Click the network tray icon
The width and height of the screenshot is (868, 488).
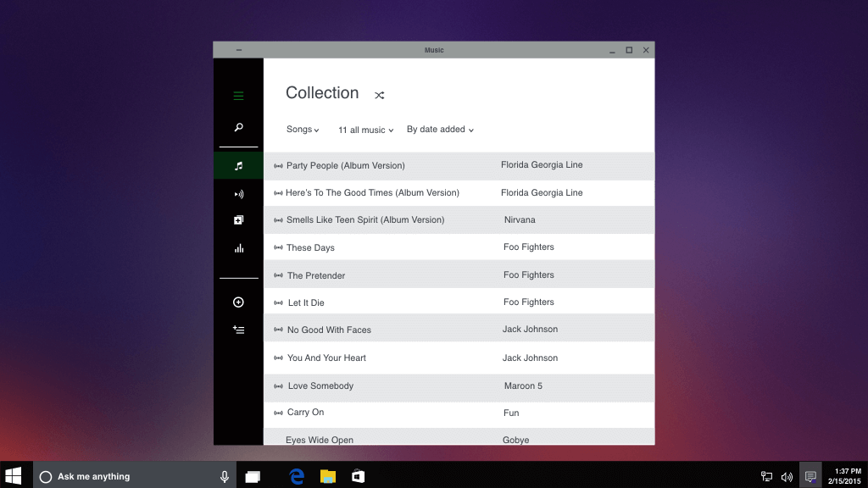coord(766,476)
